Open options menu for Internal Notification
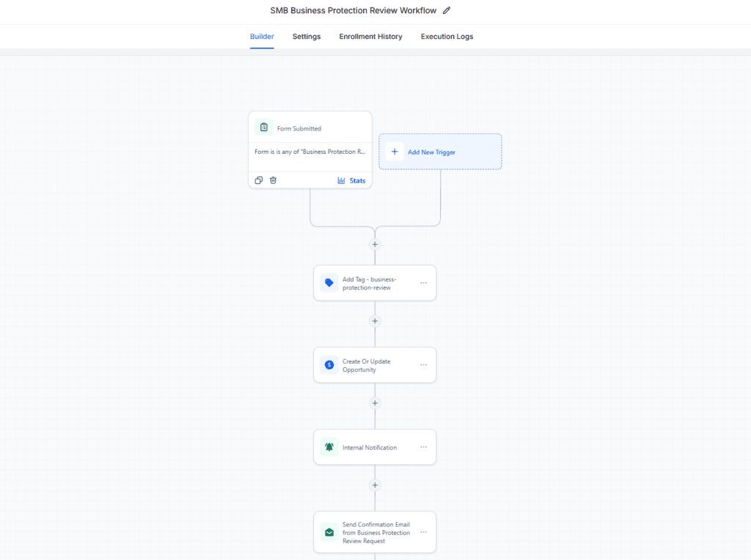The height and width of the screenshot is (560, 751). (423, 447)
